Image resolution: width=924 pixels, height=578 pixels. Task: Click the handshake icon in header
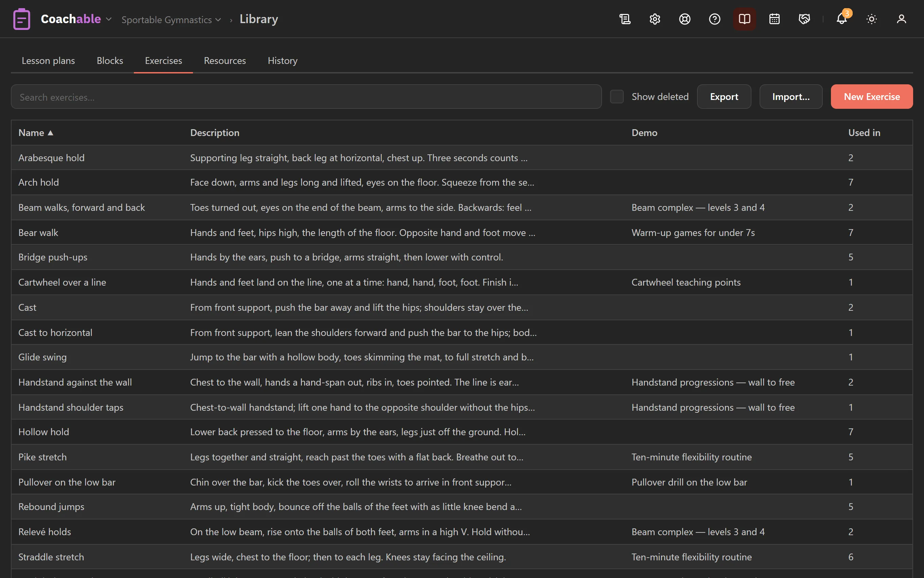pos(804,19)
